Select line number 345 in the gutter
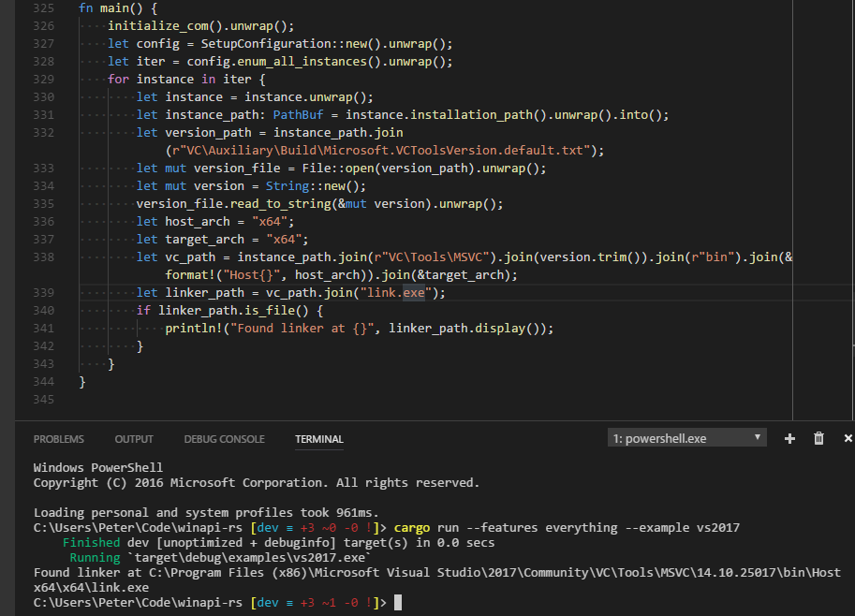Screen dimensions: 855x616 coord(44,400)
